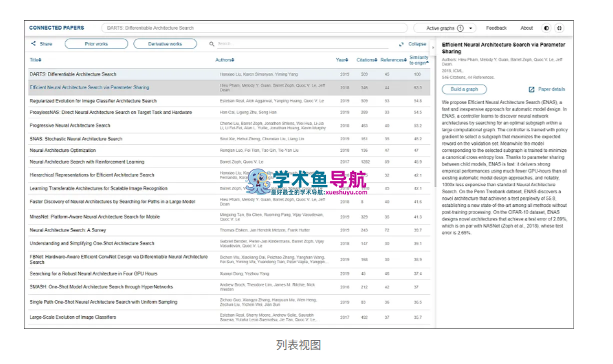Open the Feedback menu item
613x364 pixels.
pos(496,28)
